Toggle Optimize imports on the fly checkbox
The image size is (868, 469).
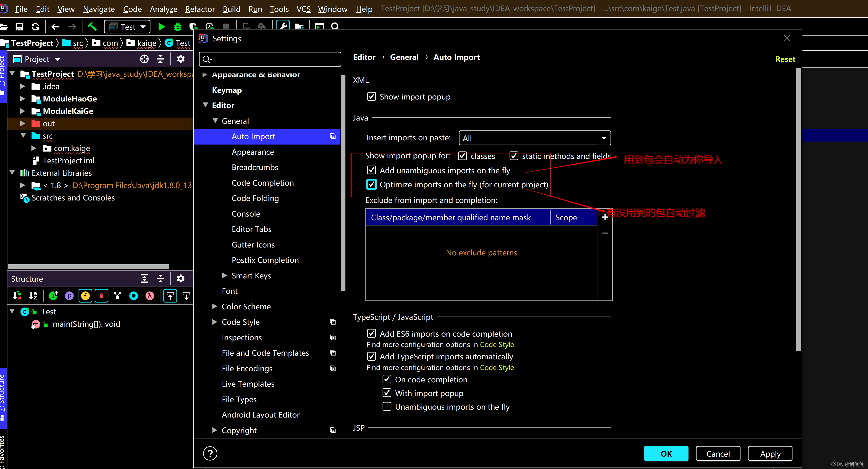coord(371,184)
